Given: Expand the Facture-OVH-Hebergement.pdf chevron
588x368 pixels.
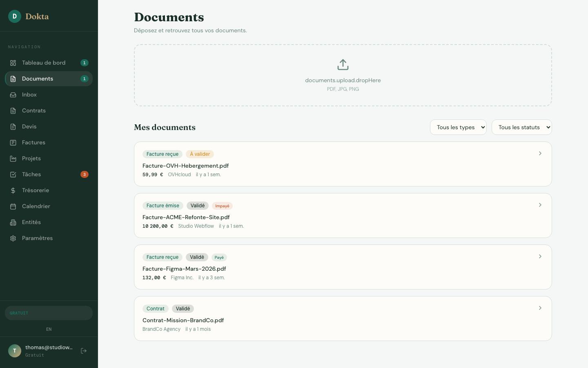Looking at the screenshot, I should pos(540,153).
